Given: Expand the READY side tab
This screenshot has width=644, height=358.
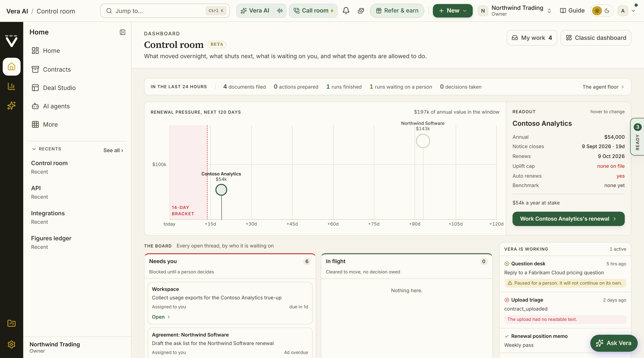Looking at the screenshot, I should [637, 137].
